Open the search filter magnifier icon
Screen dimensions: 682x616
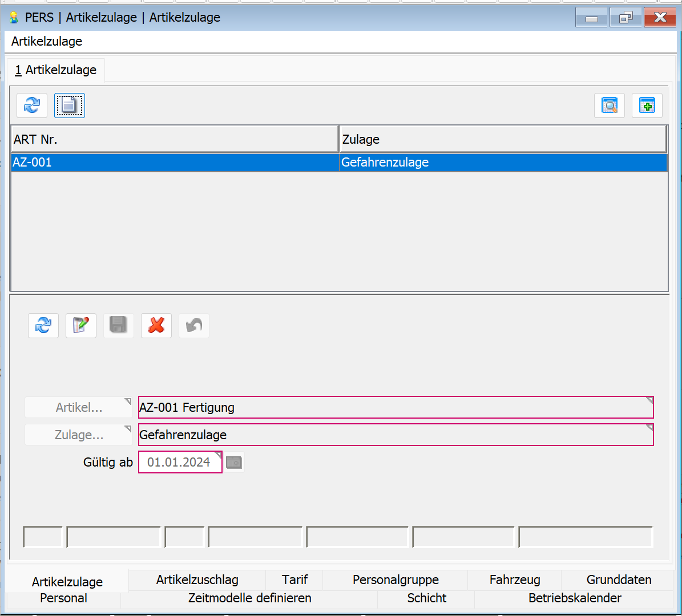coord(610,106)
